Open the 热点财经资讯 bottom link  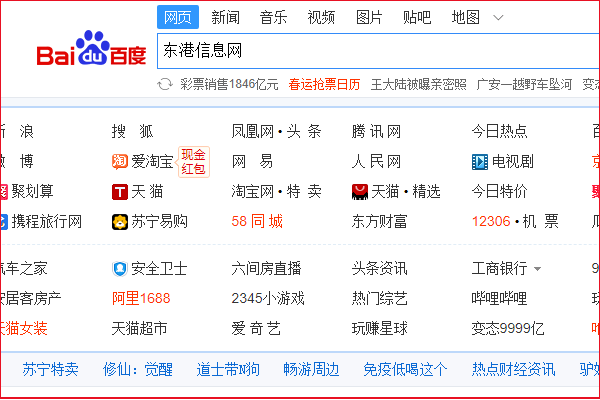[x=513, y=370]
